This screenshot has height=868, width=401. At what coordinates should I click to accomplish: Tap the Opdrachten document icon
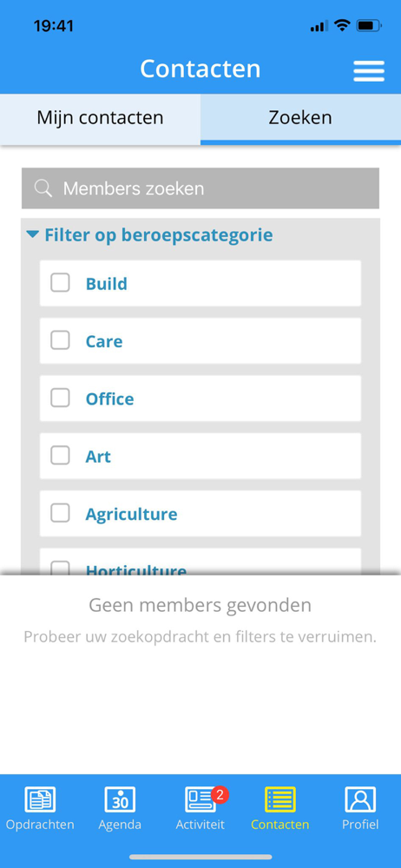(40, 799)
